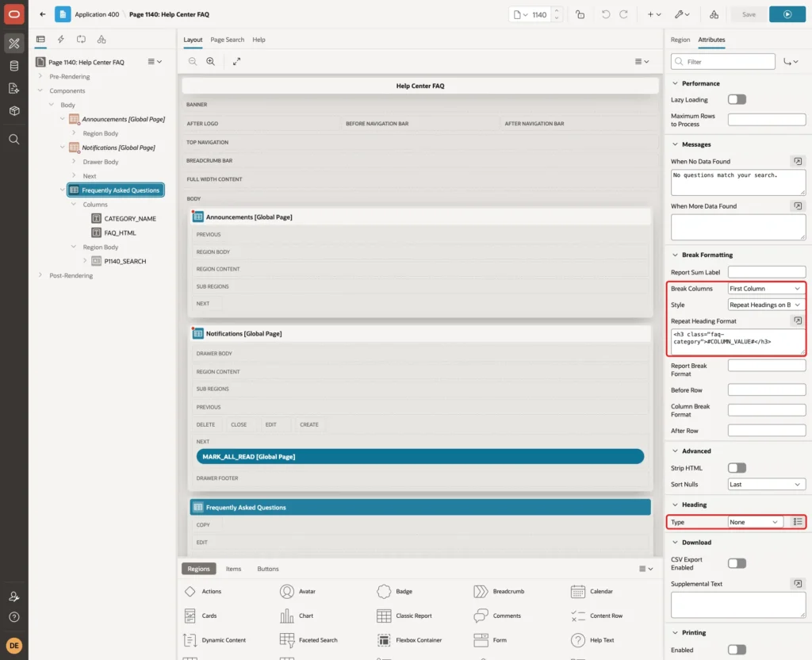
Task: Toggle CSV Export Enabled switch
Action: point(737,563)
